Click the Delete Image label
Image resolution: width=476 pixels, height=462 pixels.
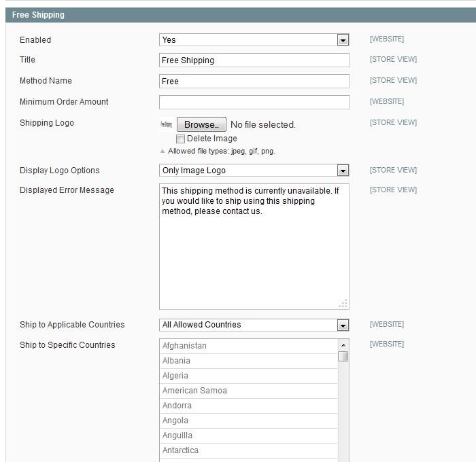212,139
